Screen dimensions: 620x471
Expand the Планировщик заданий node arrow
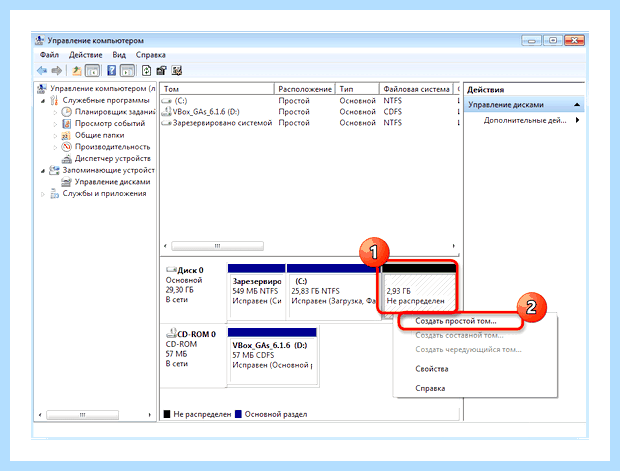click(55, 113)
